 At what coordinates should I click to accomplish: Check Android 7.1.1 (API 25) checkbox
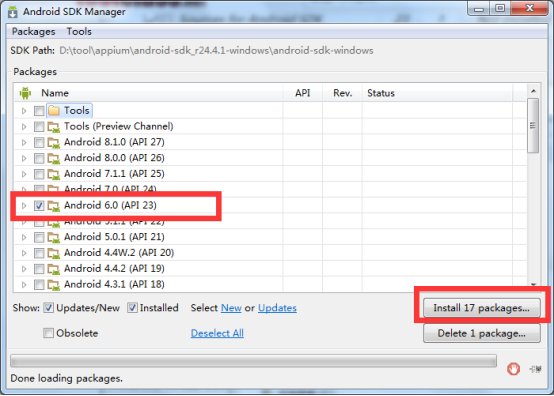pyautogui.click(x=39, y=174)
